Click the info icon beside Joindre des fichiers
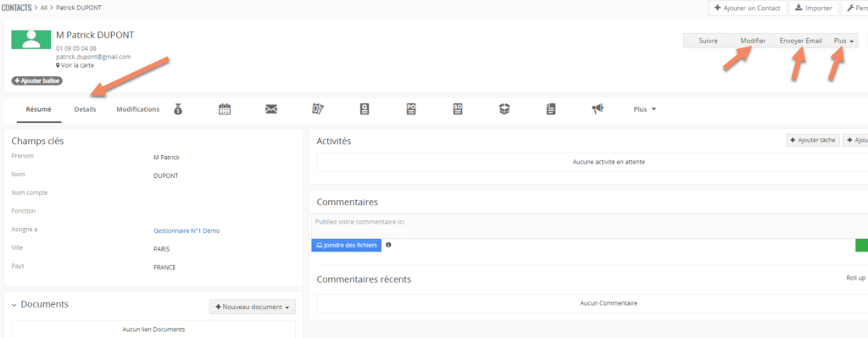The height and width of the screenshot is (338, 868). click(388, 245)
